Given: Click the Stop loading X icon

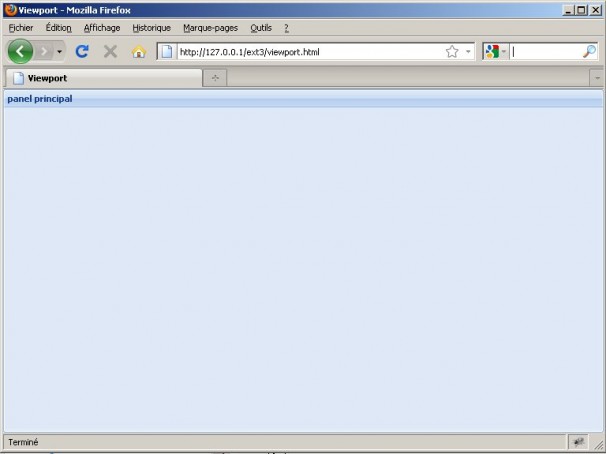Looking at the screenshot, I should (x=110, y=51).
